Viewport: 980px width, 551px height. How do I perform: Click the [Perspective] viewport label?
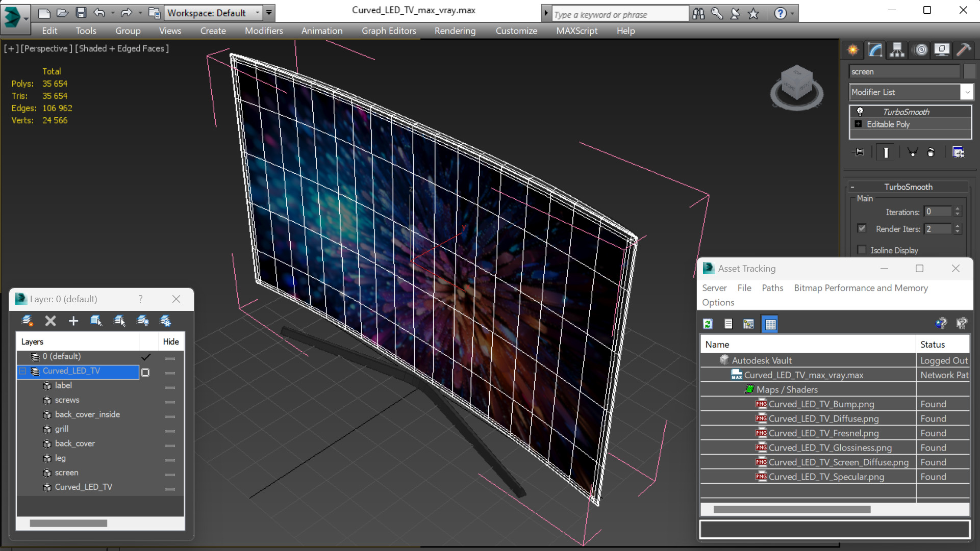(46, 48)
